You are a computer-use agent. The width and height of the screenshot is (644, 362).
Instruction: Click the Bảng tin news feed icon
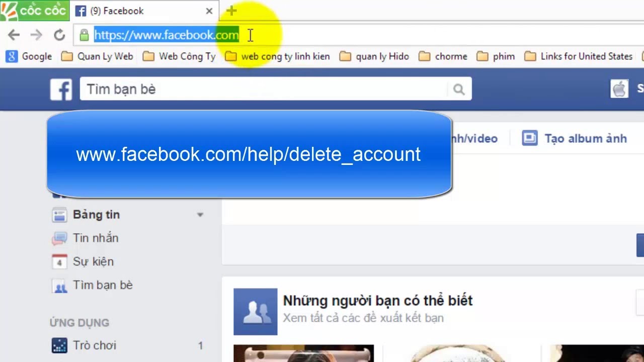point(59,215)
